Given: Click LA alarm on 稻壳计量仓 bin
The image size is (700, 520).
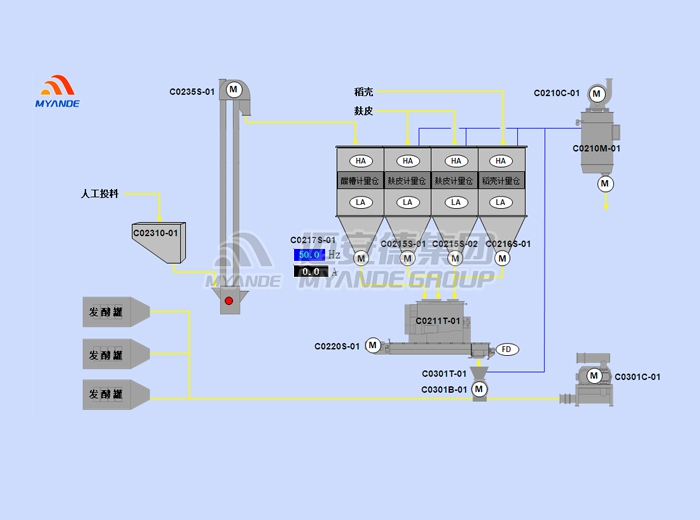Looking at the screenshot, I should 503,202.
